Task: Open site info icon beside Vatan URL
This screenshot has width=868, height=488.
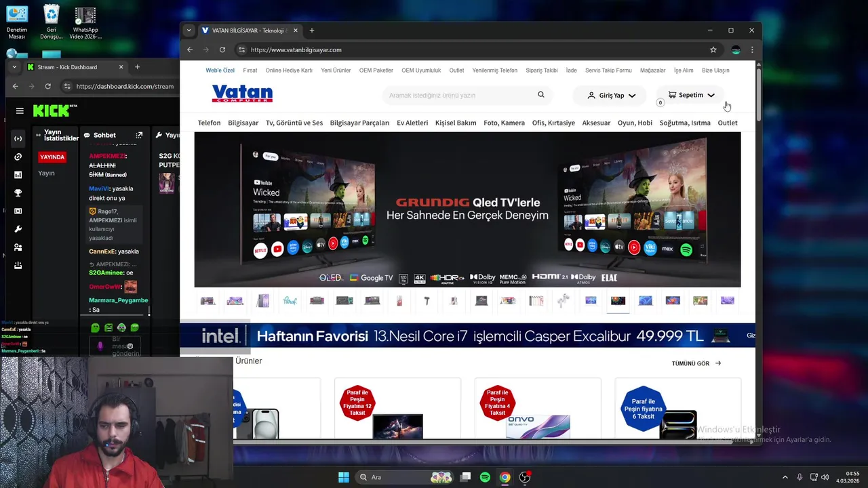Action: (x=241, y=49)
